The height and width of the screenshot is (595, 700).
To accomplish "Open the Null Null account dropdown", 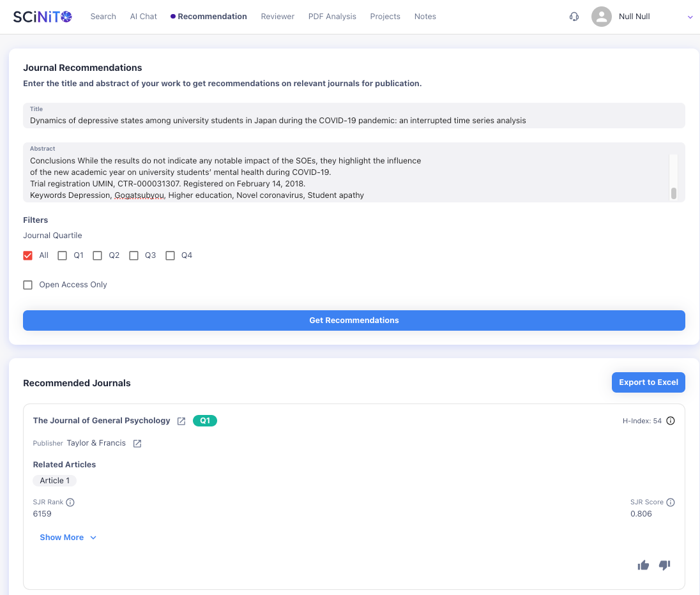I will [690, 17].
